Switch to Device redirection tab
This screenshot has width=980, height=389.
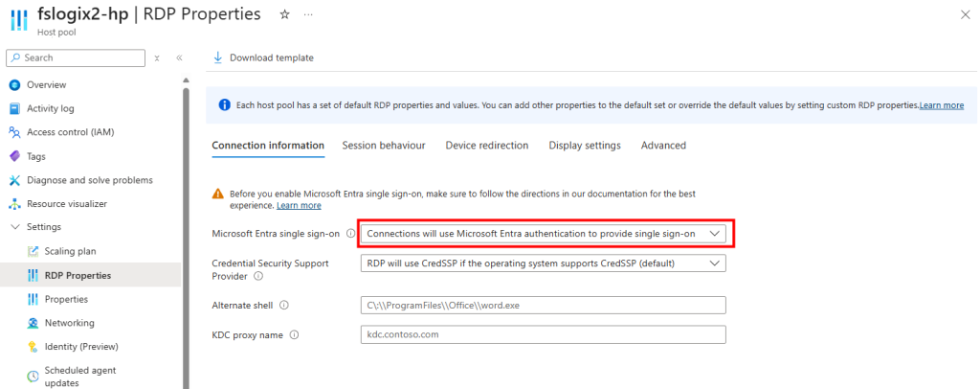tap(486, 146)
